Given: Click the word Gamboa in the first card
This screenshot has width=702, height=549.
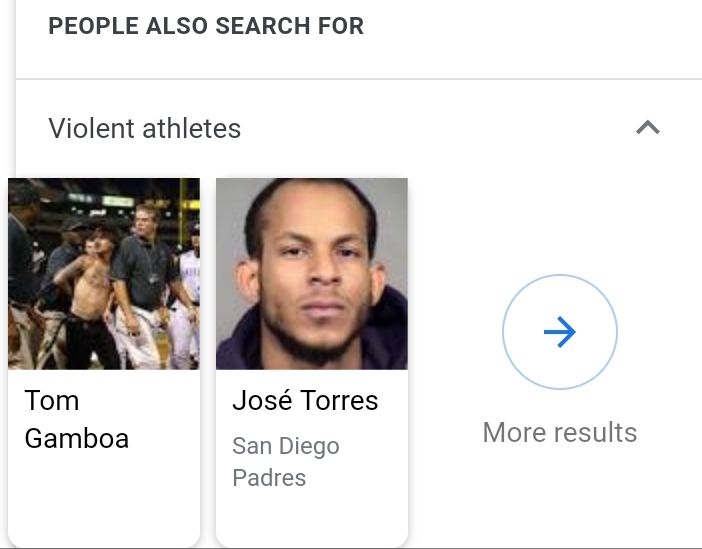Looking at the screenshot, I should click(77, 438).
